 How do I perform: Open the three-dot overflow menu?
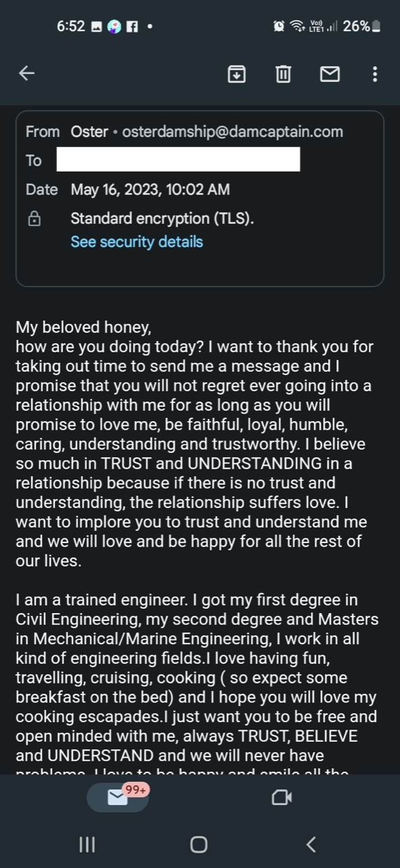tap(375, 74)
